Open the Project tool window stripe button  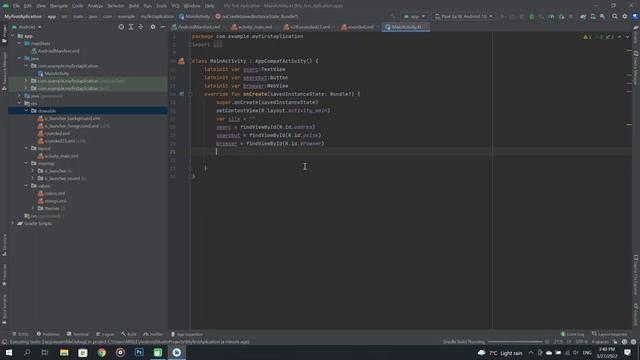click(4, 34)
